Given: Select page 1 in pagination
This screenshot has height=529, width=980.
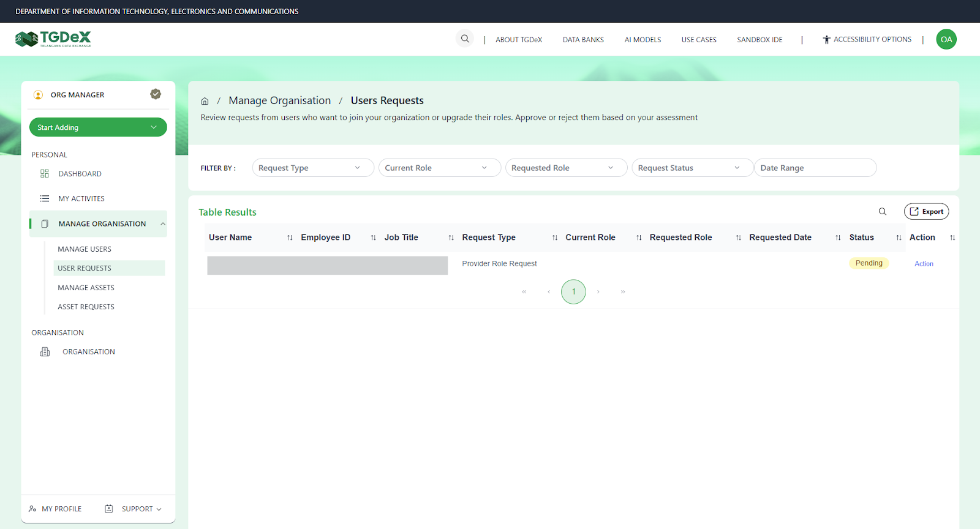Looking at the screenshot, I should [x=573, y=292].
